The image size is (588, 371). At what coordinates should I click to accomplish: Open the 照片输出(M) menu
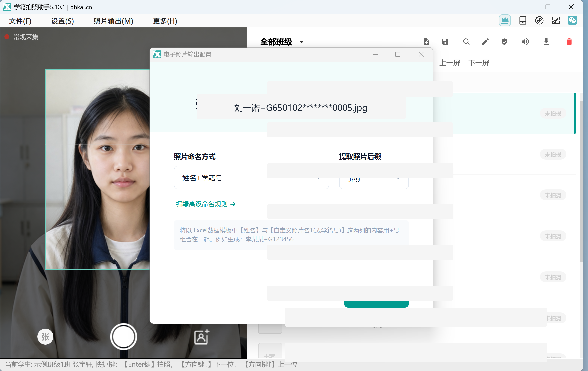[113, 21]
